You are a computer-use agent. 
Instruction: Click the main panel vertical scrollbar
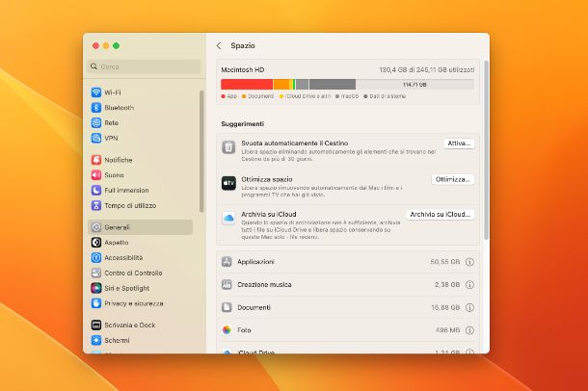coord(486,150)
